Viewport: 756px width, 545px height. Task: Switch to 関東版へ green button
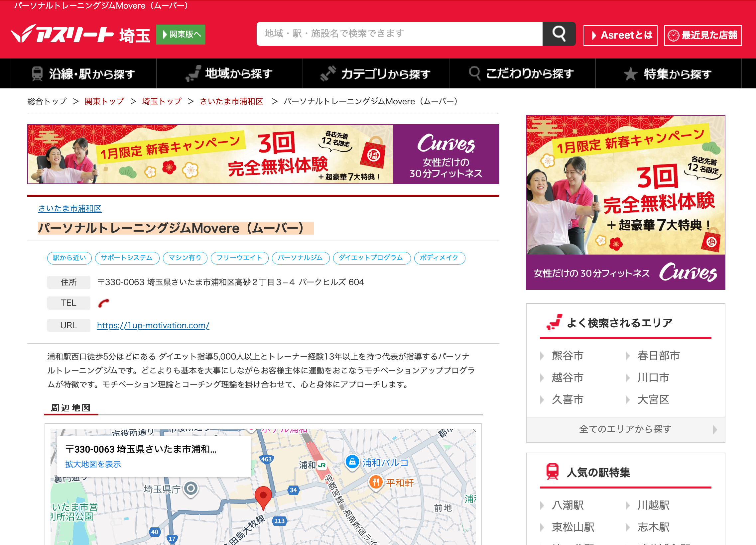181,34
